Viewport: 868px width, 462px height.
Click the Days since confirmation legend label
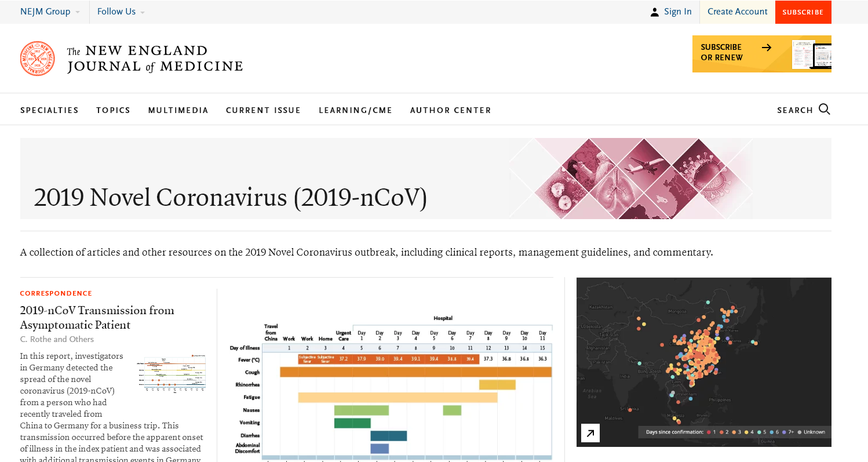coord(674,432)
